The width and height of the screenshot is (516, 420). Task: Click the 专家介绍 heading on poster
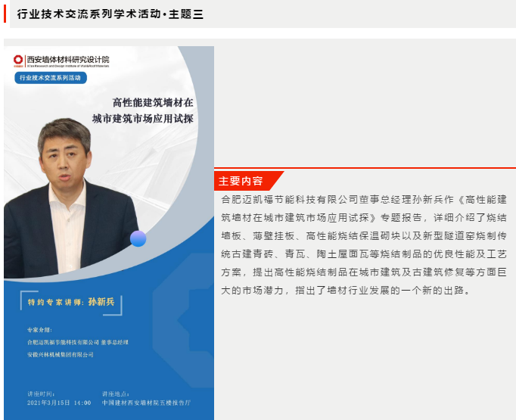pyautogui.click(x=42, y=331)
